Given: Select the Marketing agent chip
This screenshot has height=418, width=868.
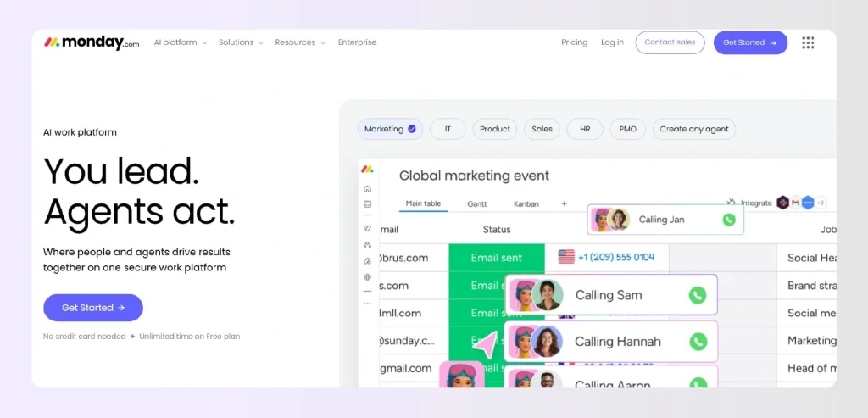Looking at the screenshot, I should point(390,129).
